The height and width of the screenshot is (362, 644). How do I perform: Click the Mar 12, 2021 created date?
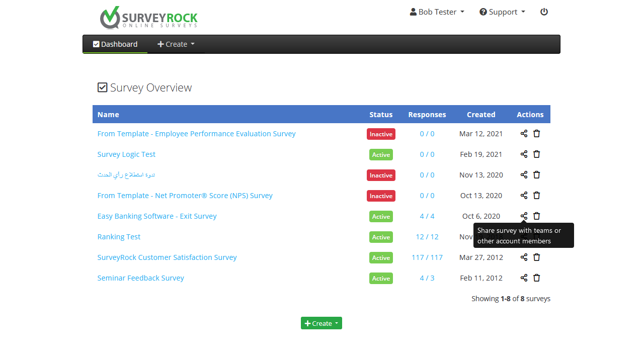[x=481, y=134]
